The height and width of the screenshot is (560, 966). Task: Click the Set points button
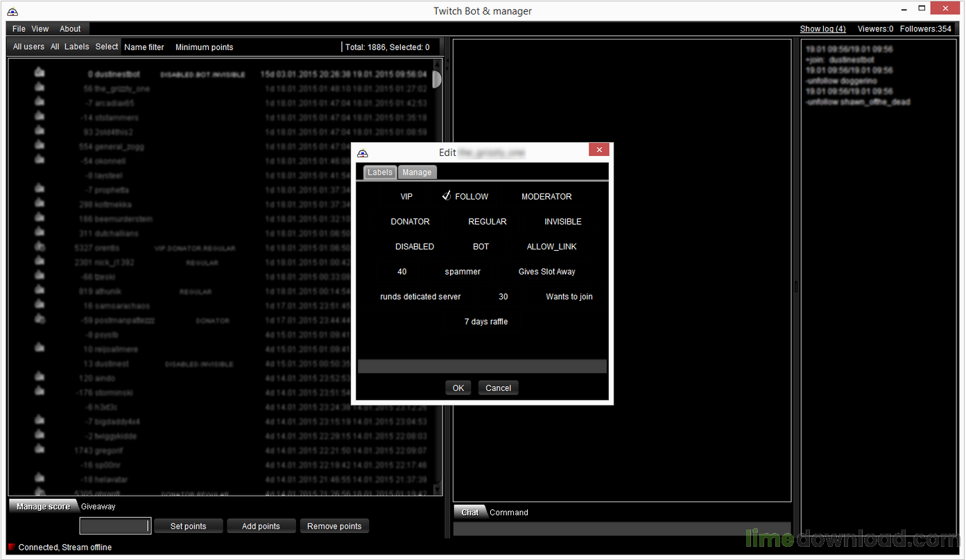coord(189,526)
